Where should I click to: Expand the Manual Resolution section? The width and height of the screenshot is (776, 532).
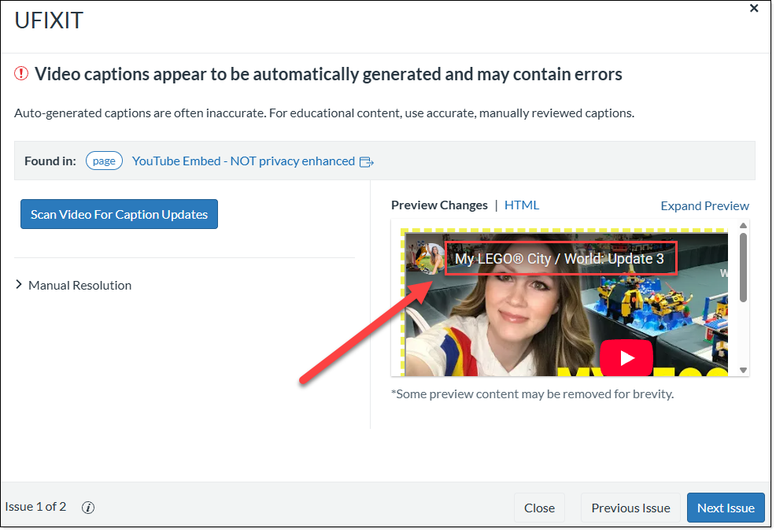pos(73,286)
